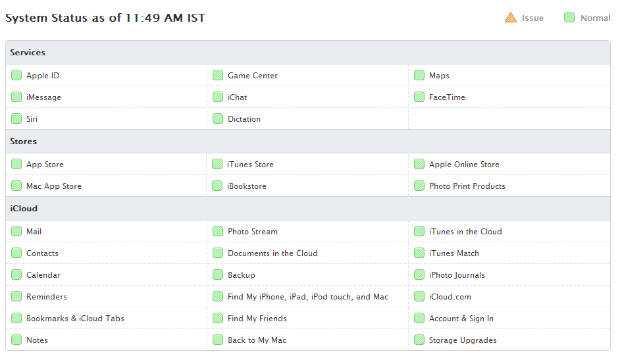This screenshot has height=364, width=622.
Task: Click the status icon next to iTunes Match
Action: coord(419,253)
